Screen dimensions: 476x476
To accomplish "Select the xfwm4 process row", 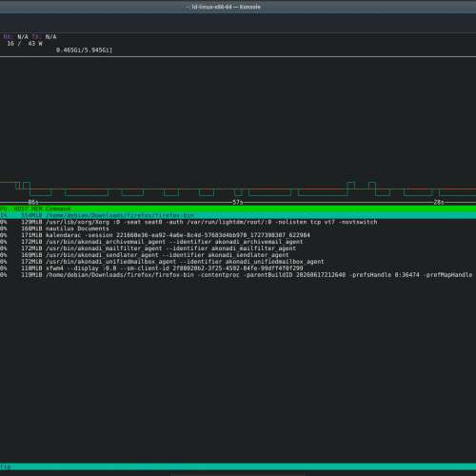I will (x=238, y=268).
